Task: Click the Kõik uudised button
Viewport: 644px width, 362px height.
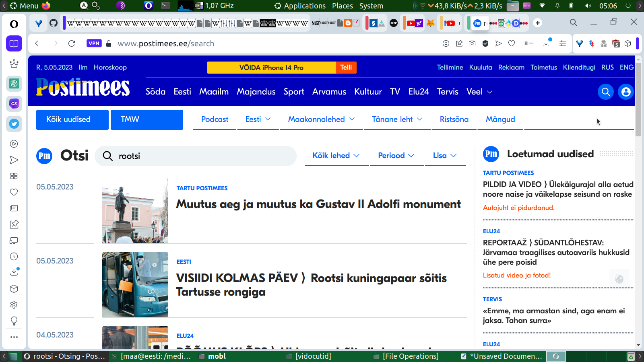Action: [x=72, y=119]
